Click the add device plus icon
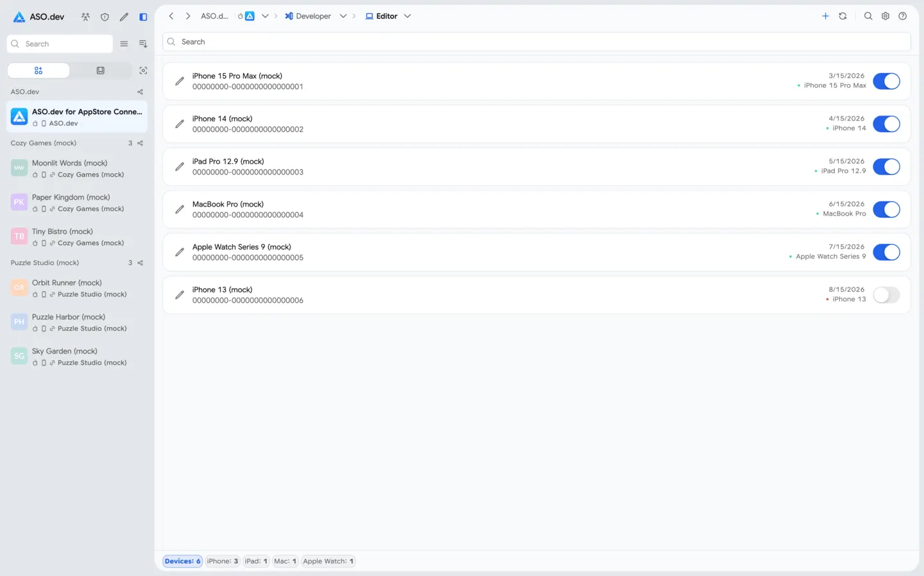 click(x=825, y=16)
